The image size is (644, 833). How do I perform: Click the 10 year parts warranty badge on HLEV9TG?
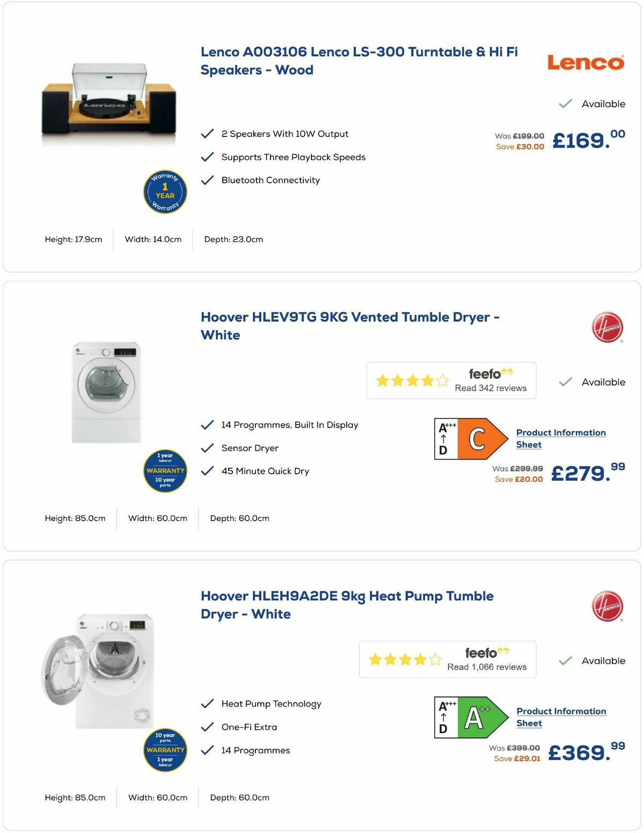coord(165,471)
